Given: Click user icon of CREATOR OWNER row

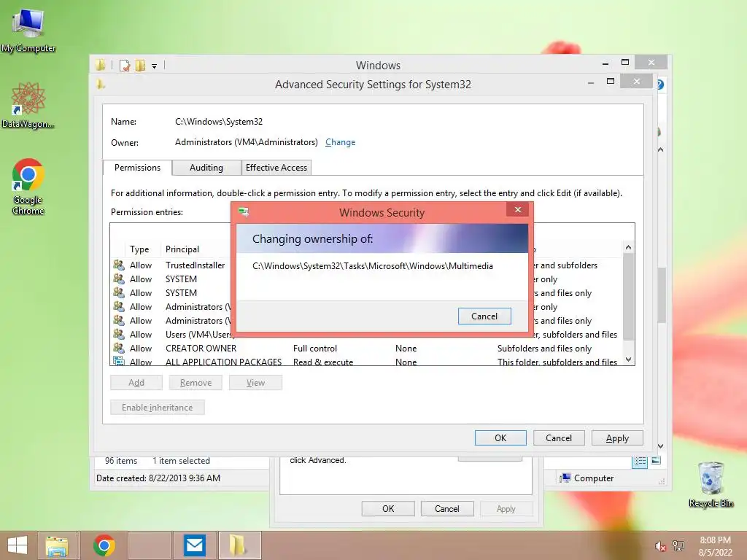Looking at the screenshot, I should coord(119,348).
